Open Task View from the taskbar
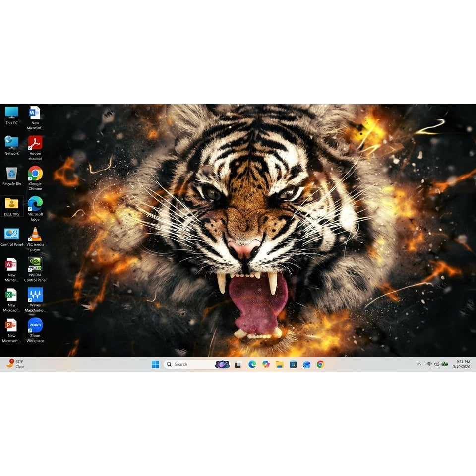476x476 pixels. [x=238, y=364]
